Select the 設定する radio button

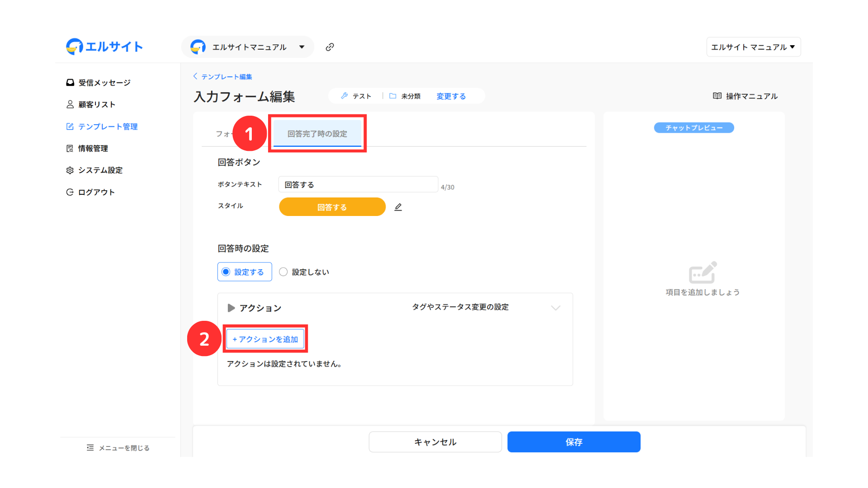(x=226, y=272)
